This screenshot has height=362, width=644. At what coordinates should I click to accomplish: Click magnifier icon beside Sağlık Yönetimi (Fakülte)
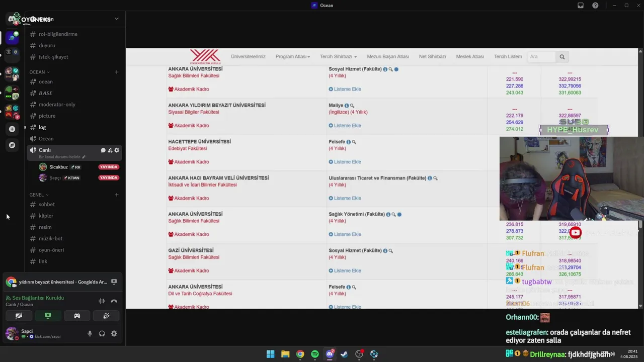point(393,214)
